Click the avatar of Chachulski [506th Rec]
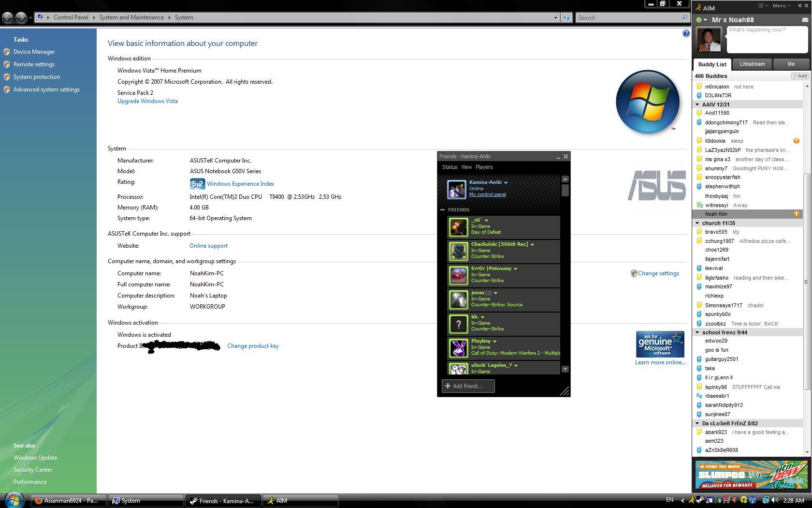Screen dimensions: 812x508 (458, 252)
